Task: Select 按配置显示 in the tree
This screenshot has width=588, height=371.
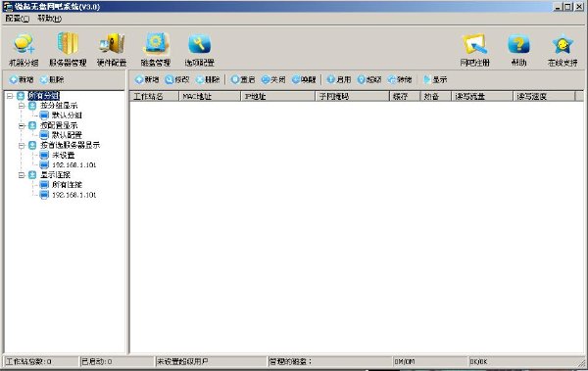Action: coord(59,125)
